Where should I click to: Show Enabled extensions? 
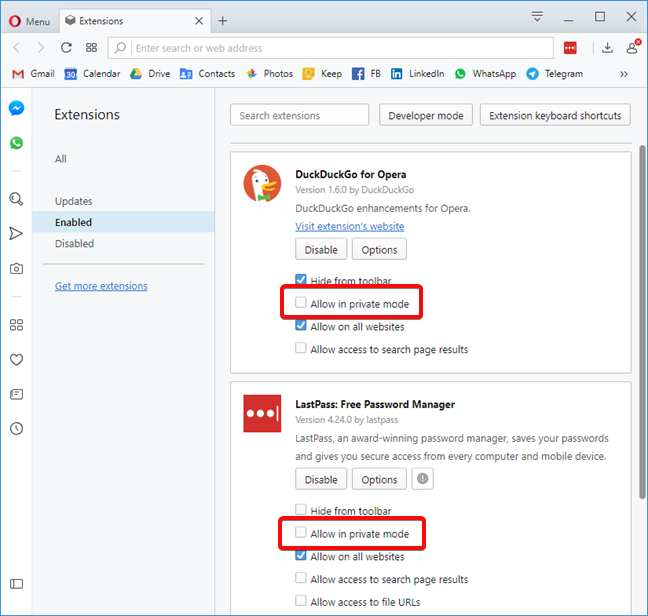tap(123, 222)
